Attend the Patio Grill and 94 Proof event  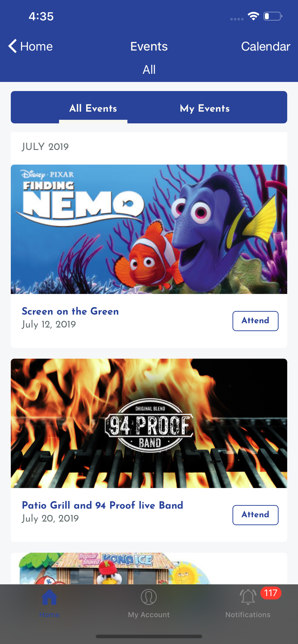[x=256, y=515]
